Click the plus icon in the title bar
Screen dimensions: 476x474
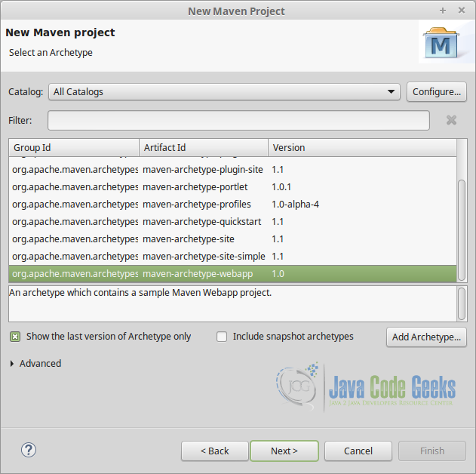click(x=443, y=11)
